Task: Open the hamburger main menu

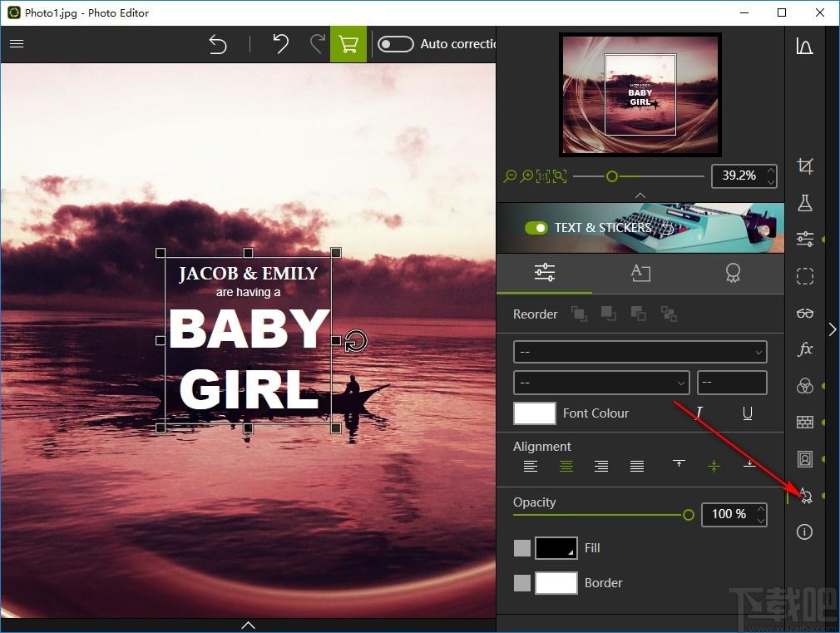Action: point(17,43)
